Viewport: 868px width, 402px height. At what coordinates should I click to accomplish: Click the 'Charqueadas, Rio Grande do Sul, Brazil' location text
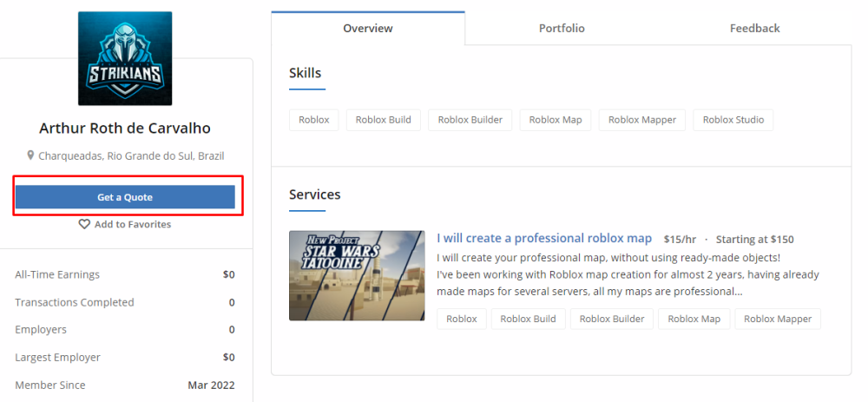tap(131, 156)
